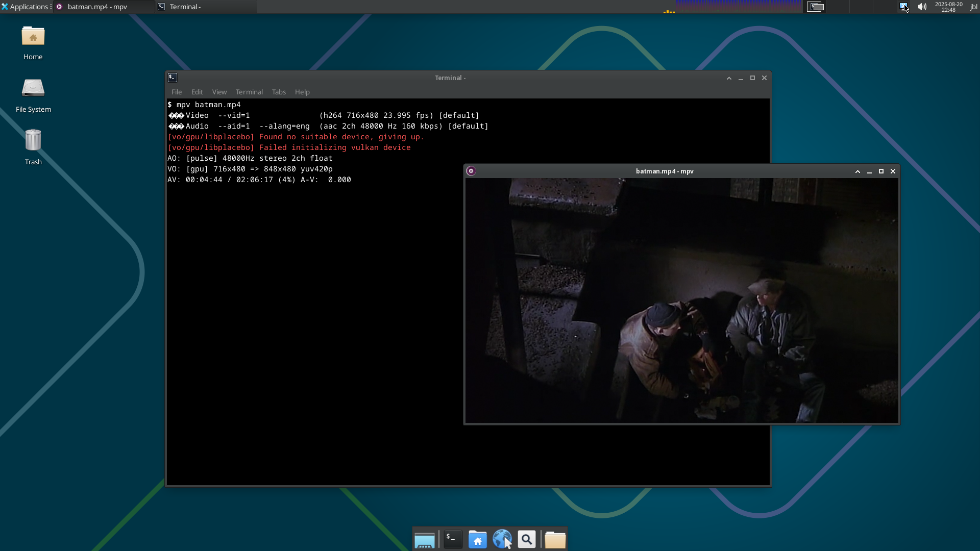The height and width of the screenshot is (551, 980).
Task: Open the web browser globe icon
Action: pyautogui.click(x=502, y=539)
